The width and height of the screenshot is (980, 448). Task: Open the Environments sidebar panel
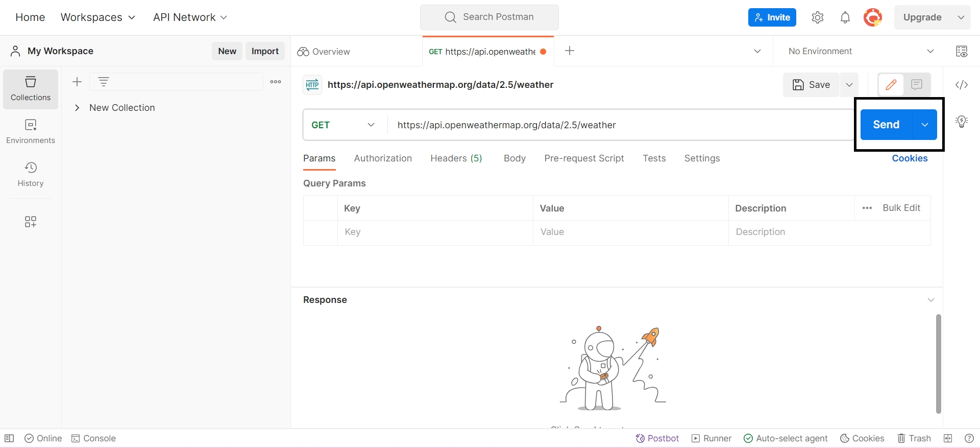point(31,132)
